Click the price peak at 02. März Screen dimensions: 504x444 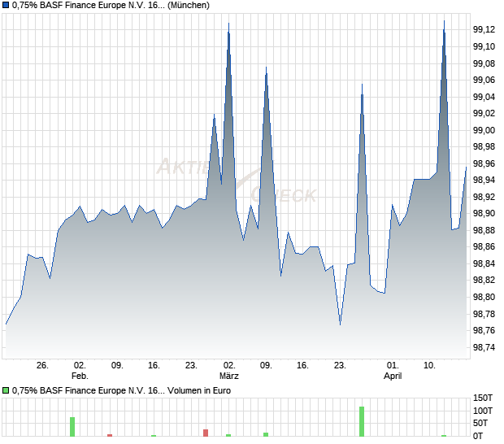[x=228, y=24]
